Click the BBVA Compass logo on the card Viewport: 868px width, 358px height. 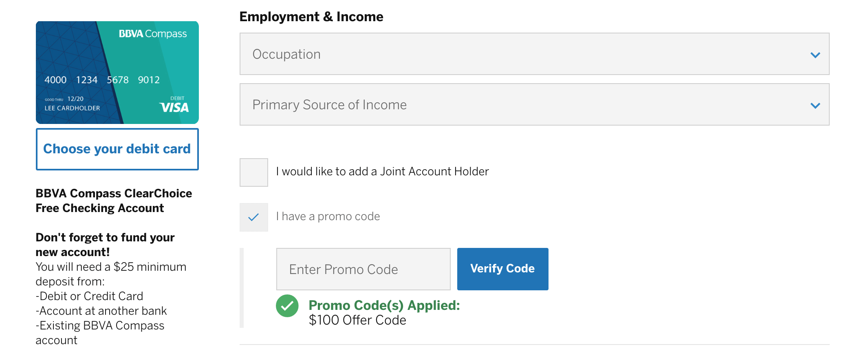pyautogui.click(x=153, y=34)
